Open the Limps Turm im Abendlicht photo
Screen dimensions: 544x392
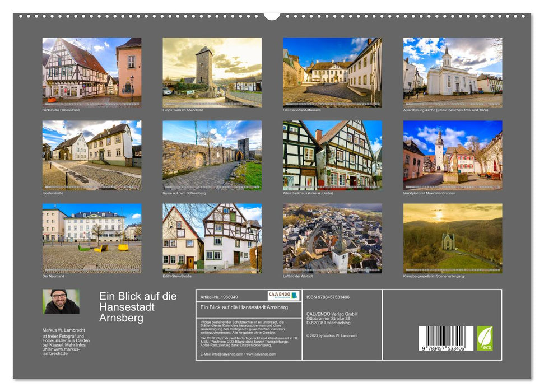212,72
